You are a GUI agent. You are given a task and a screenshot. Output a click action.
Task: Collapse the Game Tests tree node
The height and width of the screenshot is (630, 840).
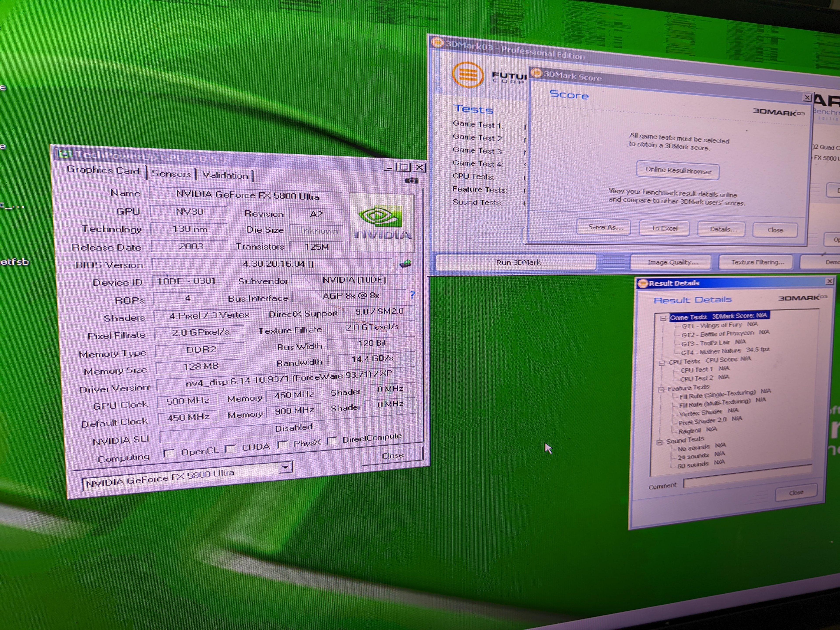coord(663,318)
